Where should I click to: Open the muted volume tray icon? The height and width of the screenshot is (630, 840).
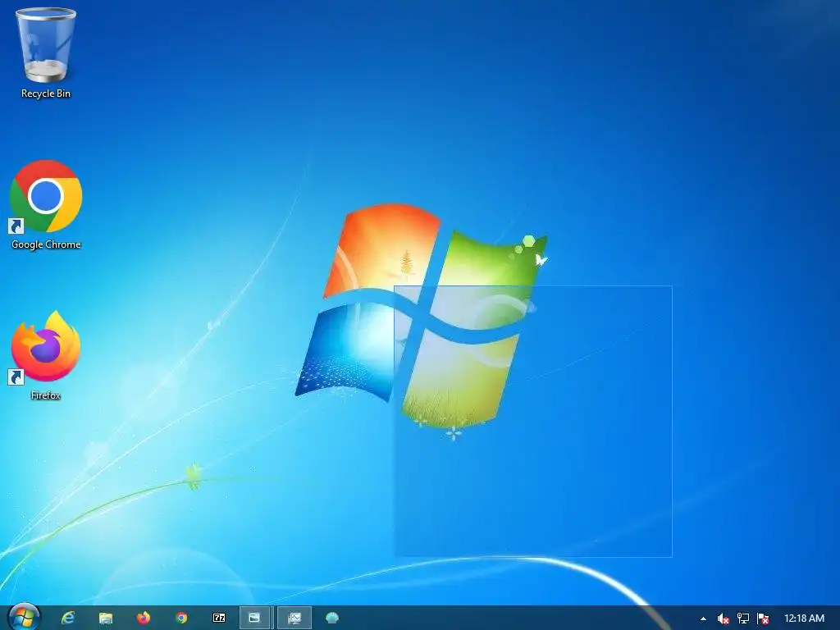point(724,619)
